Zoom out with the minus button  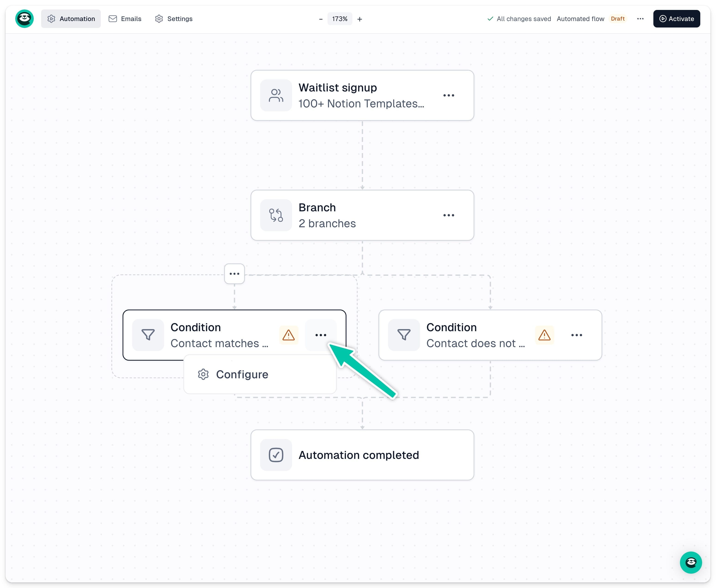click(321, 19)
